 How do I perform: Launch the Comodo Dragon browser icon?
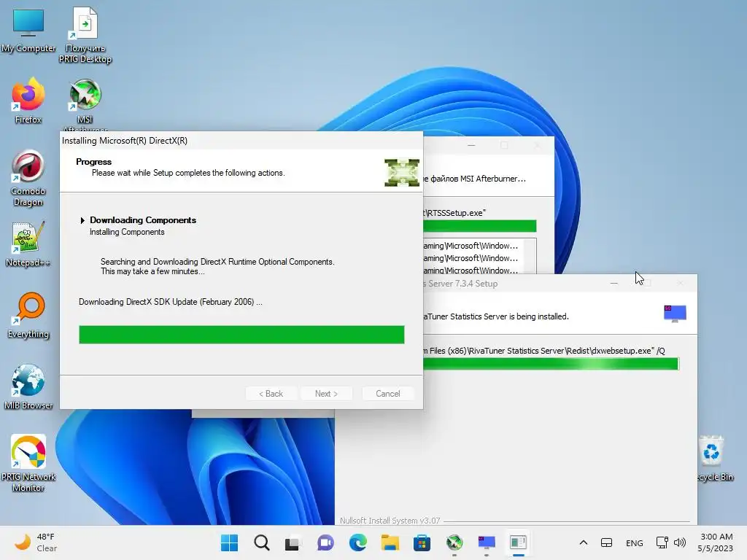pos(28,178)
